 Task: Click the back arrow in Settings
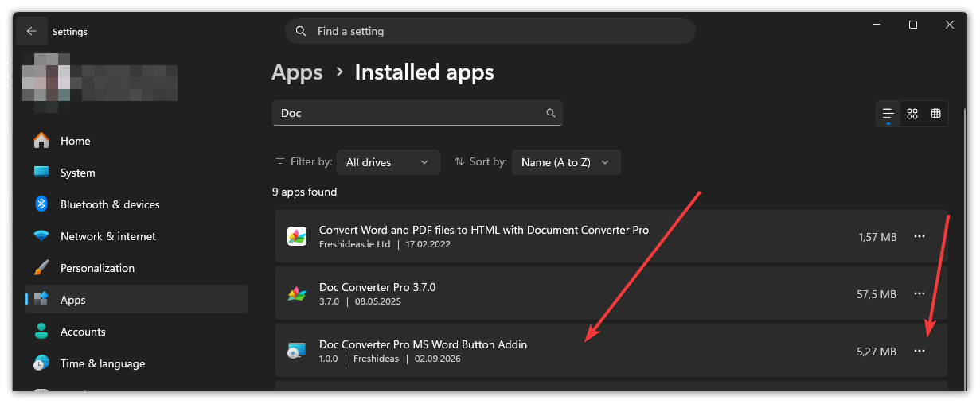pyautogui.click(x=31, y=31)
